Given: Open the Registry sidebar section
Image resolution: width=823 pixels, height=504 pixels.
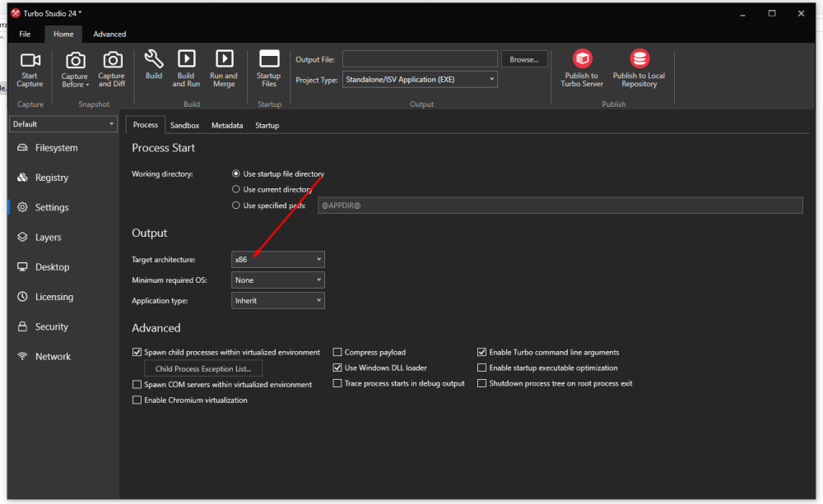Looking at the screenshot, I should click(x=63, y=178).
